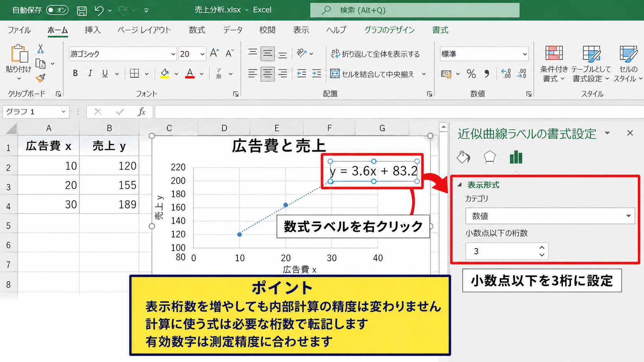The height and width of the screenshot is (362, 644).
Task: Click the Borders icon
Action: pos(134,73)
